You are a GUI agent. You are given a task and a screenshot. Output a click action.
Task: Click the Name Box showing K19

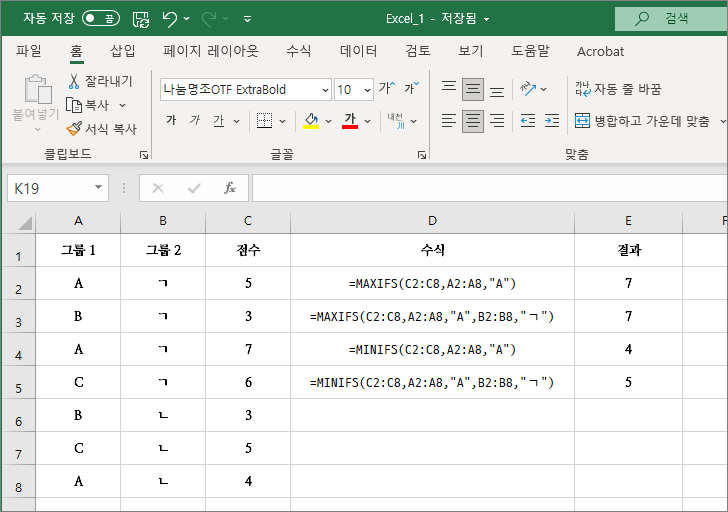[x=50, y=188]
